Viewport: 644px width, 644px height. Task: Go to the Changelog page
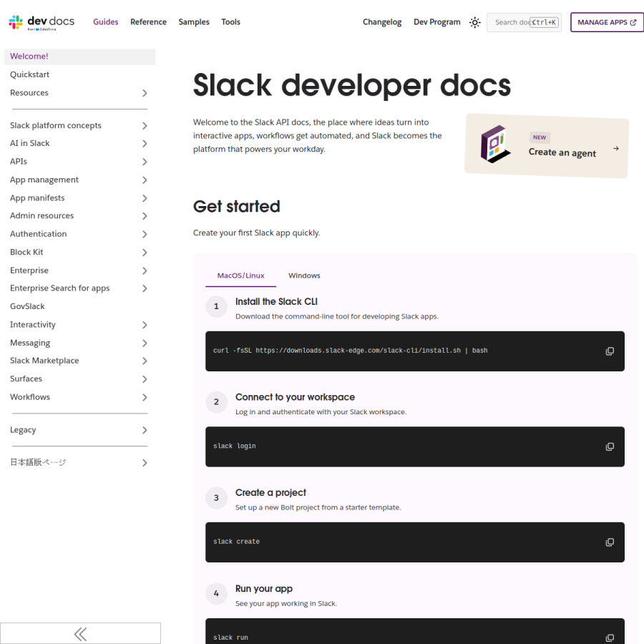382,22
